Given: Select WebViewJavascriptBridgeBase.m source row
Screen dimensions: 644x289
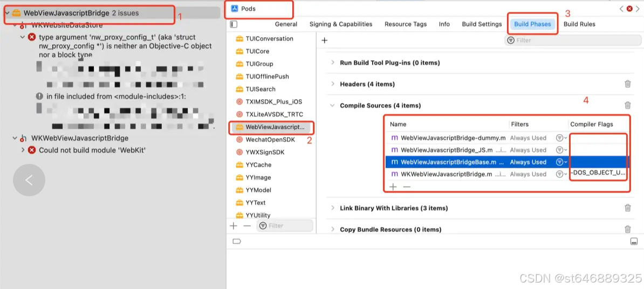Looking at the screenshot, I should tap(507, 162).
